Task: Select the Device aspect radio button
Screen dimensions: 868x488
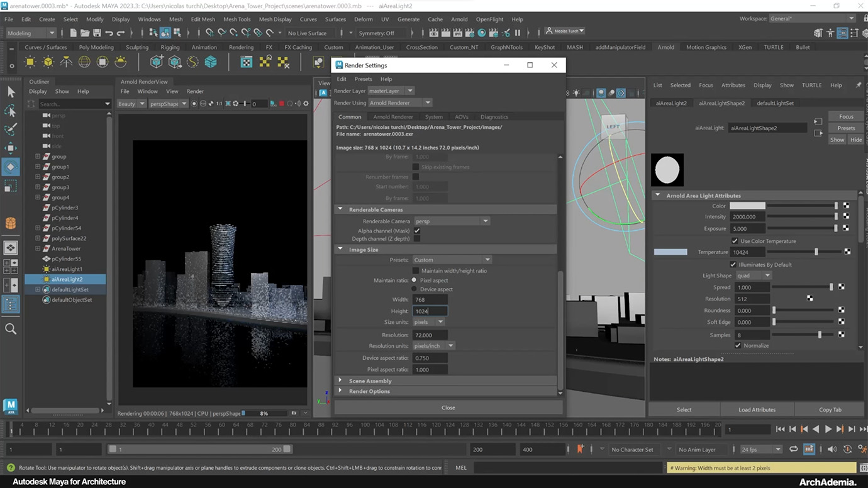Action: click(414, 289)
